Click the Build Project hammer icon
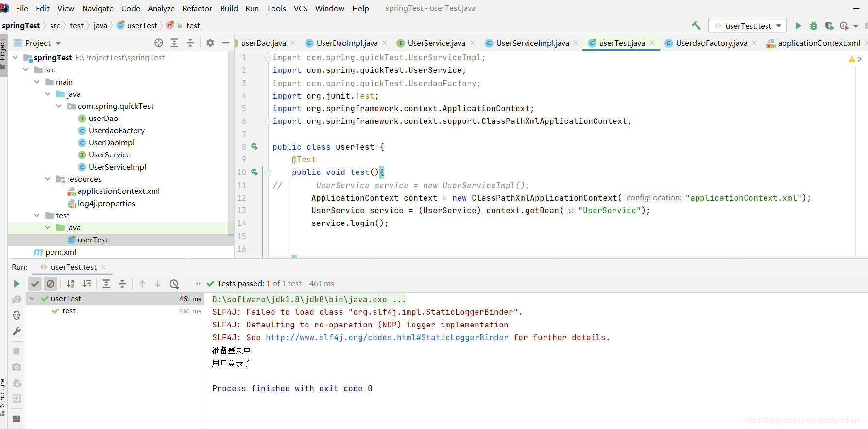This screenshot has width=868, height=429. [696, 26]
